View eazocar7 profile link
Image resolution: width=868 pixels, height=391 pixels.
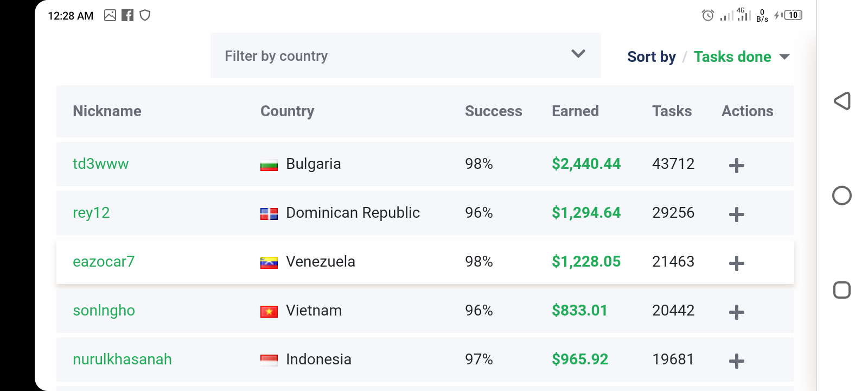pyautogui.click(x=104, y=262)
